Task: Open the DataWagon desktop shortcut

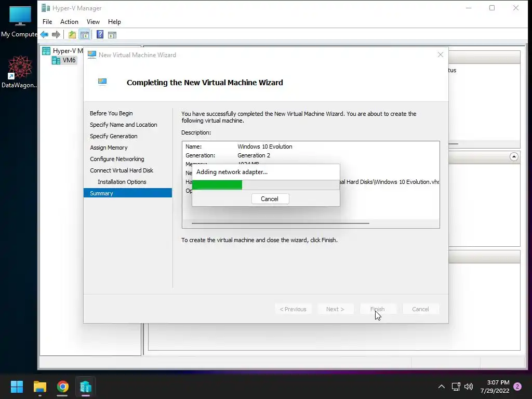Action: (19, 72)
